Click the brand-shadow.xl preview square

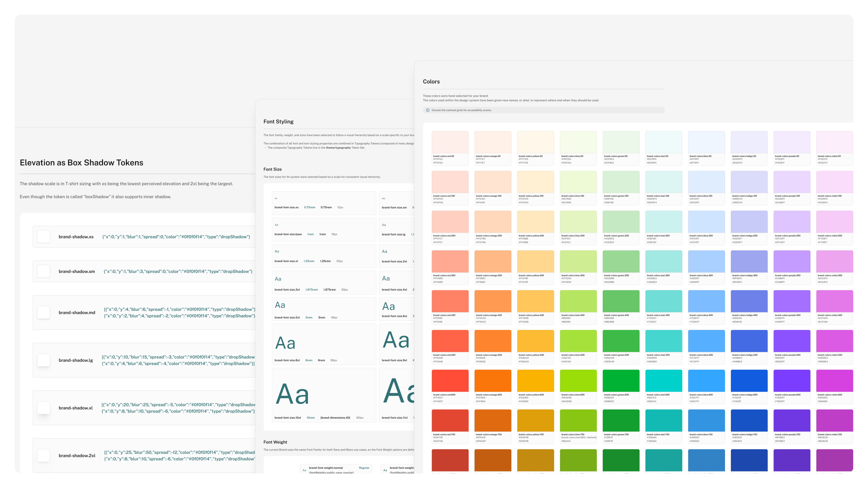pos(43,408)
